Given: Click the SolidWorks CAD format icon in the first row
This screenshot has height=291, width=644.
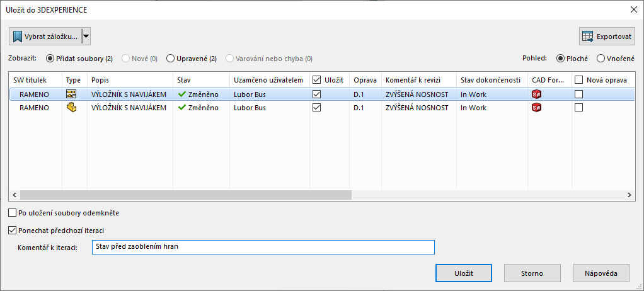Looking at the screenshot, I should pos(536,94).
